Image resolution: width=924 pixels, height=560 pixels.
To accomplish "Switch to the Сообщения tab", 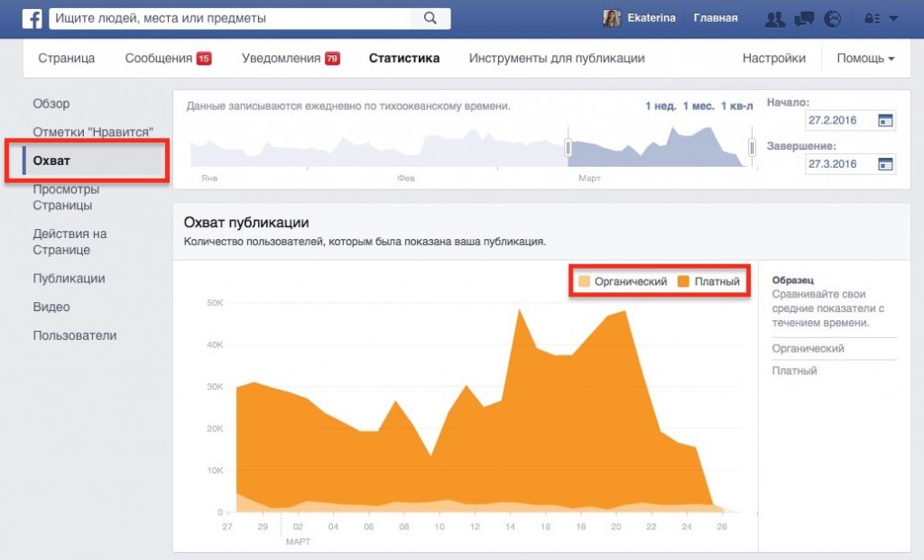I will (x=159, y=59).
